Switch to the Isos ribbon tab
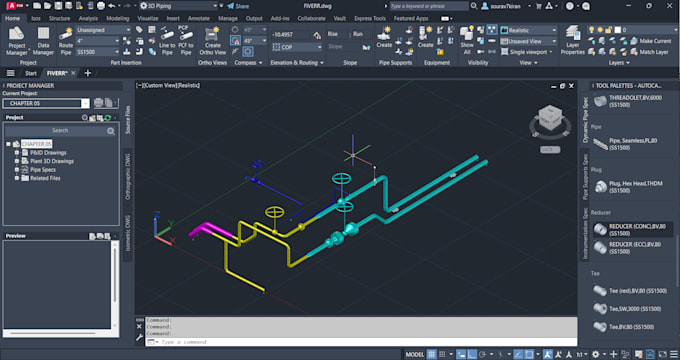The height and width of the screenshot is (360, 680). (x=36, y=19)
